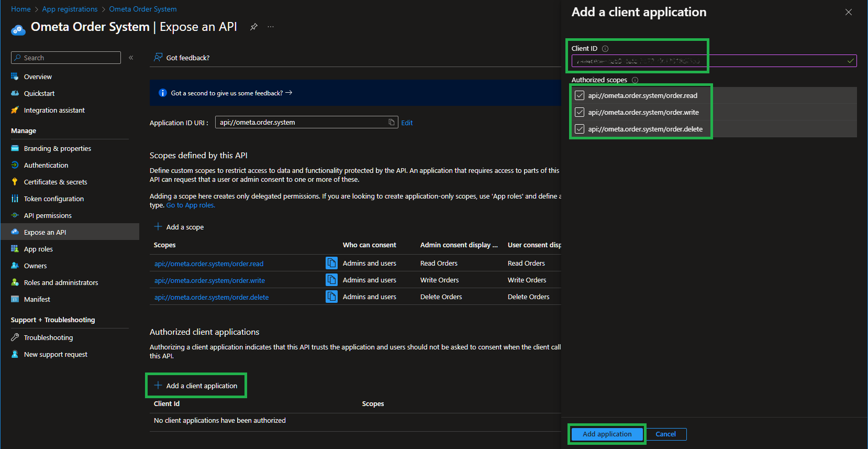Screen dimensions: 868x449
Task: Follow the Go to App roles link
Action: pos(191,205)
